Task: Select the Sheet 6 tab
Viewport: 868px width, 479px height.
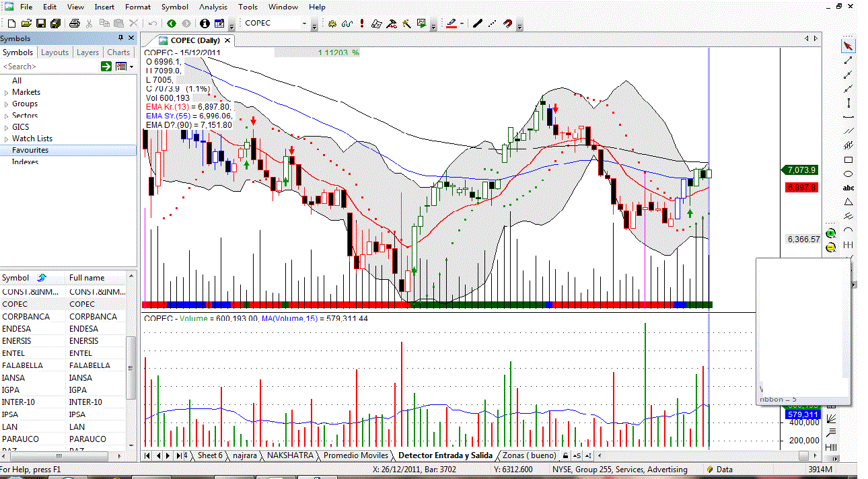Action: click(x=210, y=455)
